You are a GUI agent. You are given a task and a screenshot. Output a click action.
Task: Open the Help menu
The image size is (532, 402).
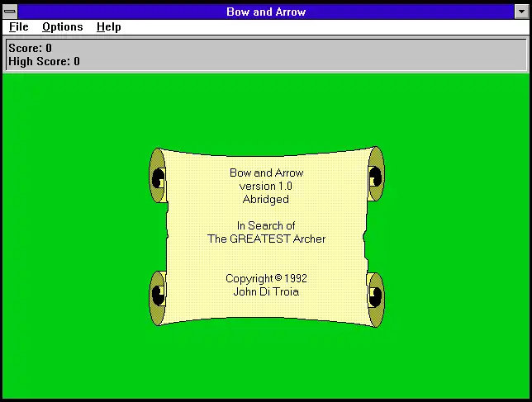click(108, 27)
